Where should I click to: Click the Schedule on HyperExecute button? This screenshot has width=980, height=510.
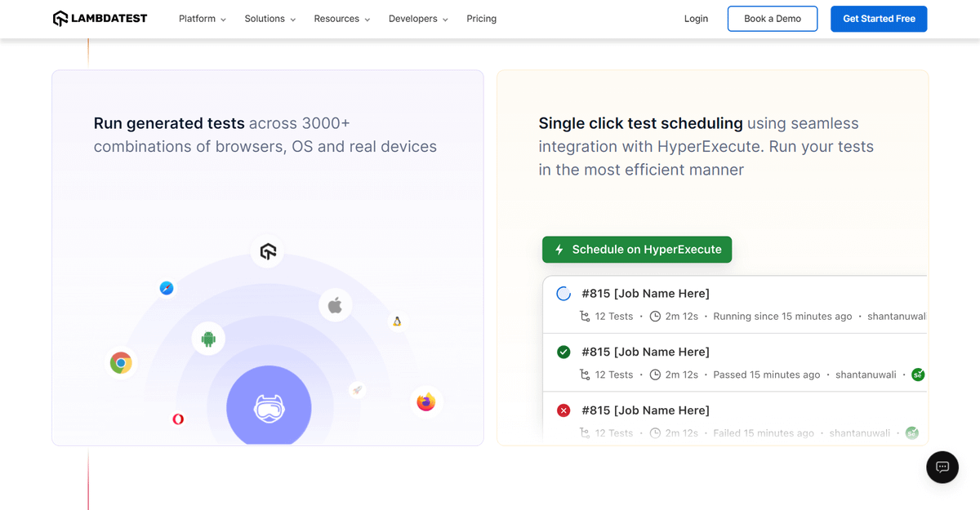coord(637,250)
